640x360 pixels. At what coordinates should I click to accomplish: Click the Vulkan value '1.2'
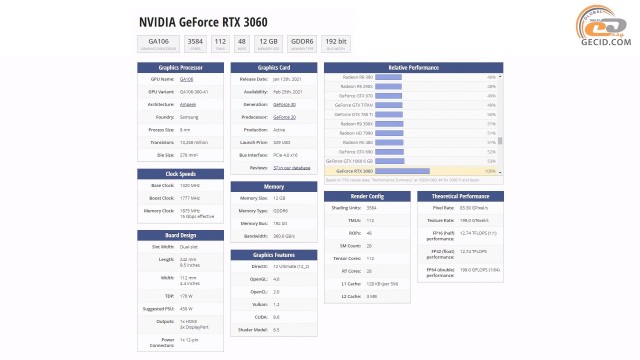pos(276,304)
